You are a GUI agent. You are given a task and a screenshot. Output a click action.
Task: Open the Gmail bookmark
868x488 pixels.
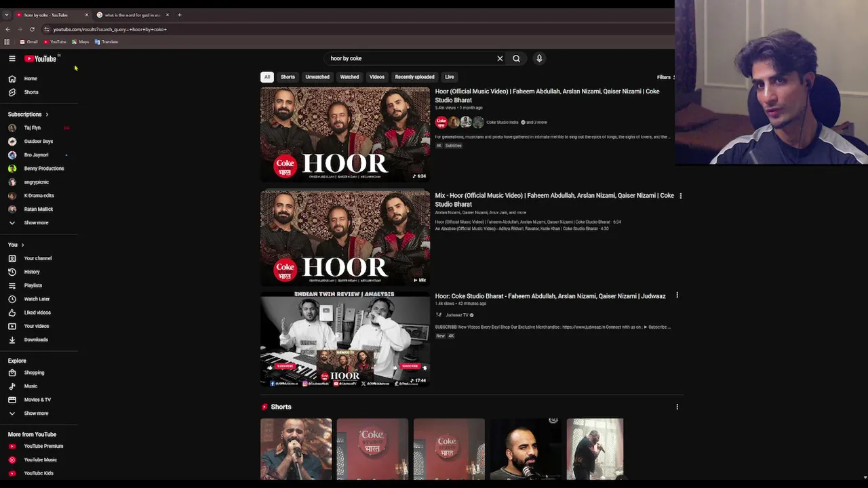tap(29, 42)
